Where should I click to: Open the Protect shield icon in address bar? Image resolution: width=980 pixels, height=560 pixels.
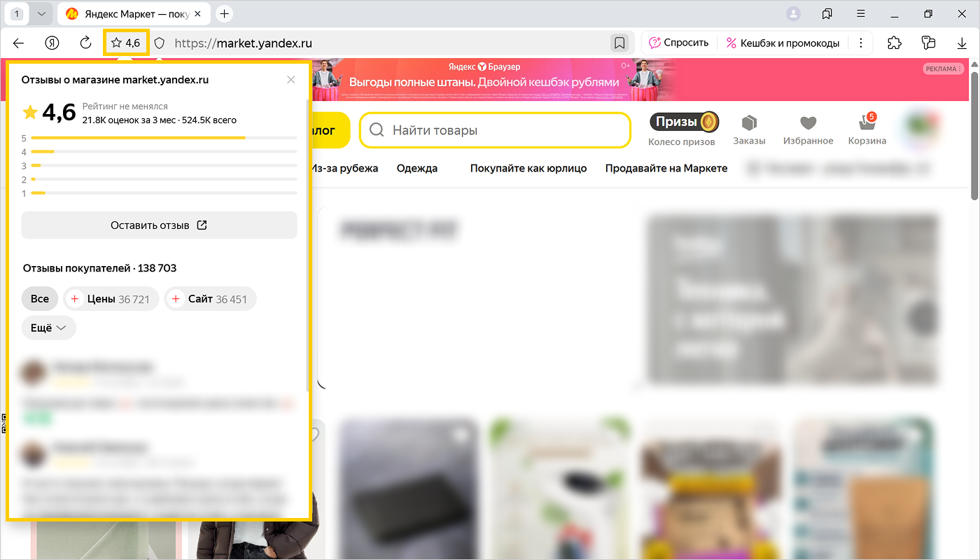coord(160,43)
